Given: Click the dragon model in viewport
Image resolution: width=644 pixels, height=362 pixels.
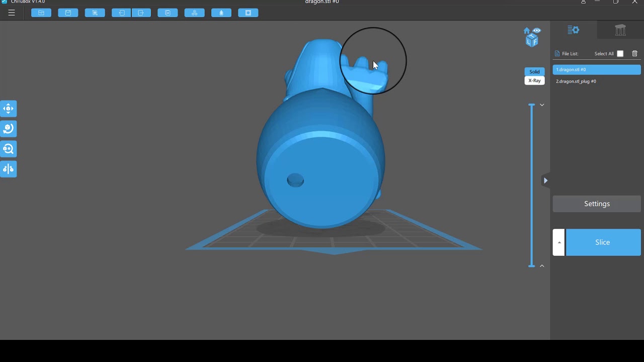Looking at the screenshot, I should click(322, 133).
